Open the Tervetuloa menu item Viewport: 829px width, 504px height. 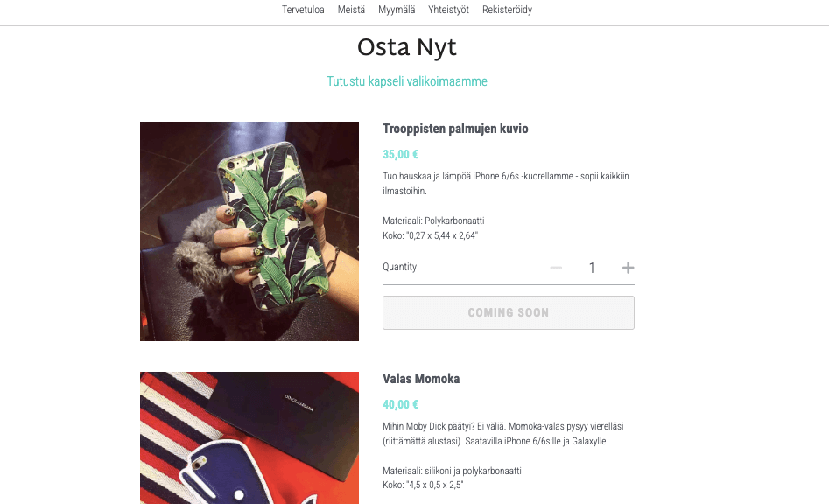click(303, 10)
